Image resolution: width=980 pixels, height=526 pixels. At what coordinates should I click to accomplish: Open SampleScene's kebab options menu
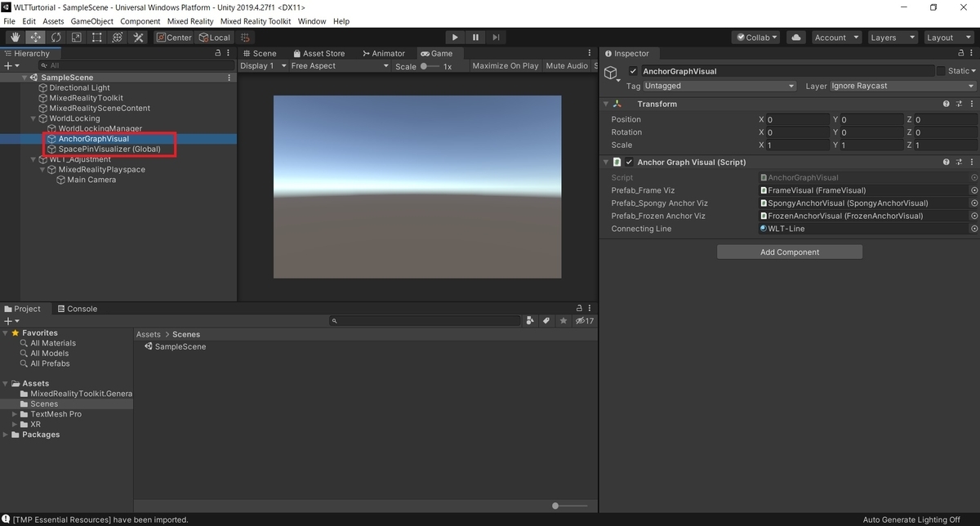tap(229, 78)
